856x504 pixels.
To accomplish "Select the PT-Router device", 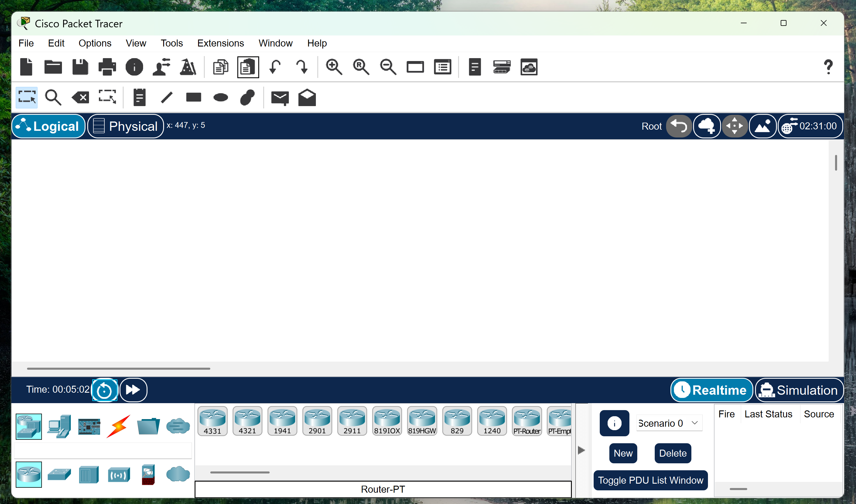I will click(527, 421).
